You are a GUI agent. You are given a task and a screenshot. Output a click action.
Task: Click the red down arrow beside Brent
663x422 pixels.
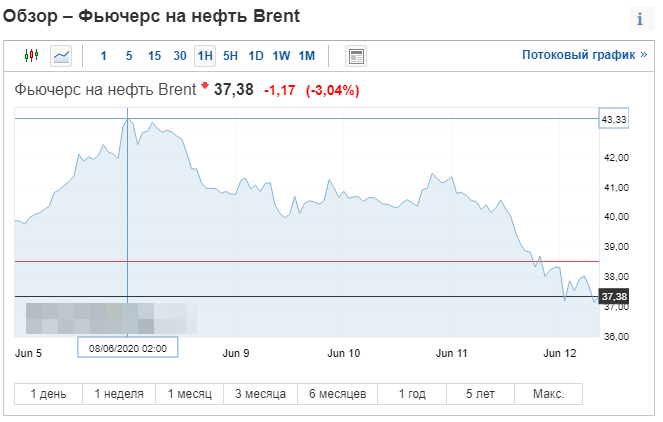point(205,86)
